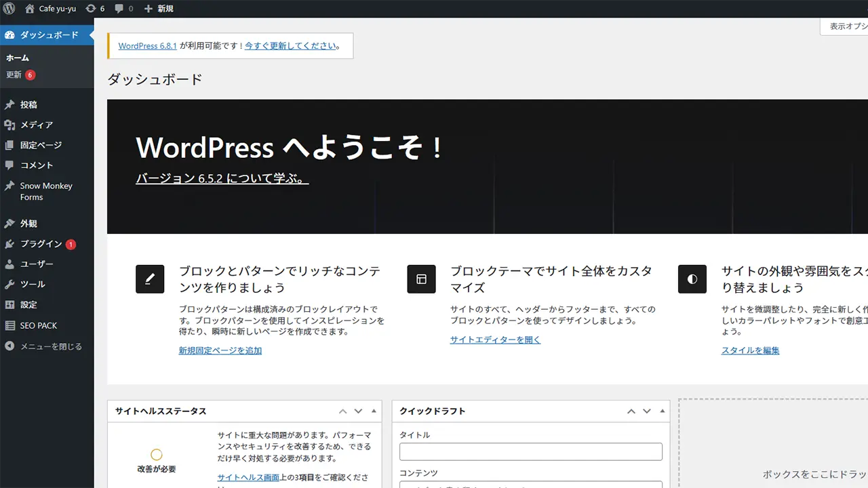Click the コメント speech bubble icon in sidebar
The image size is (868, 488).
click(9, 165)
